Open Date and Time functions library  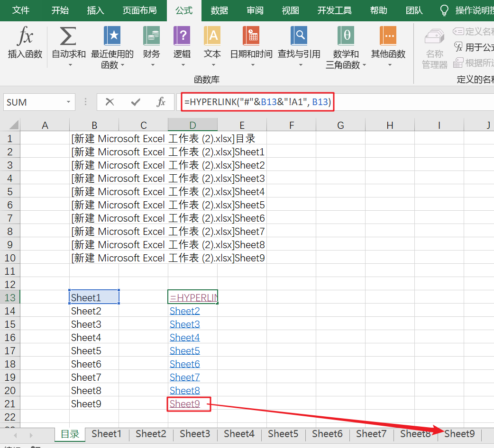click(251, 46)
